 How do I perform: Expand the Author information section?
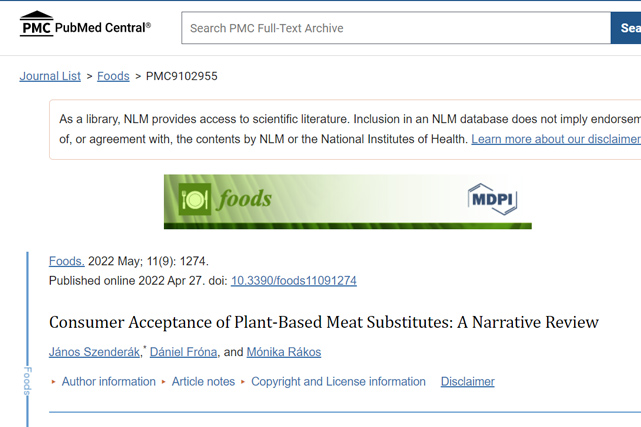tap(108, 382)
